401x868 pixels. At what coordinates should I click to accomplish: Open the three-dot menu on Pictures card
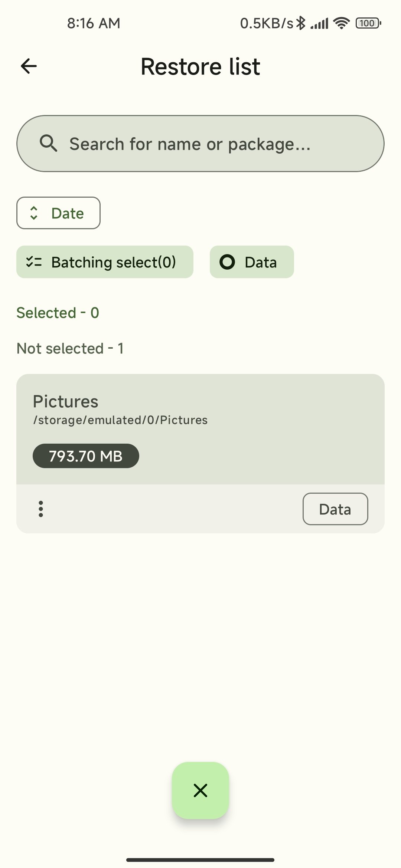click(x=41, y=509)
